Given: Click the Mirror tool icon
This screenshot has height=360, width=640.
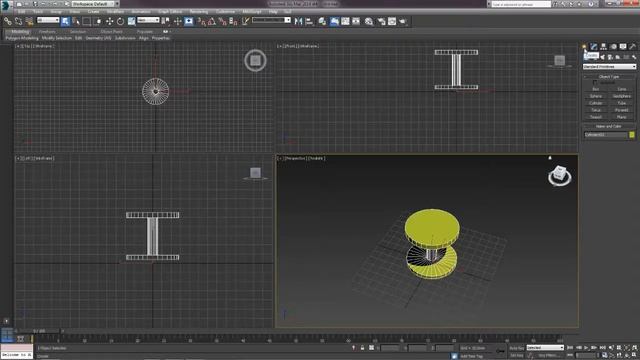Looking at the screenshot, I should (x=298, y=21).
